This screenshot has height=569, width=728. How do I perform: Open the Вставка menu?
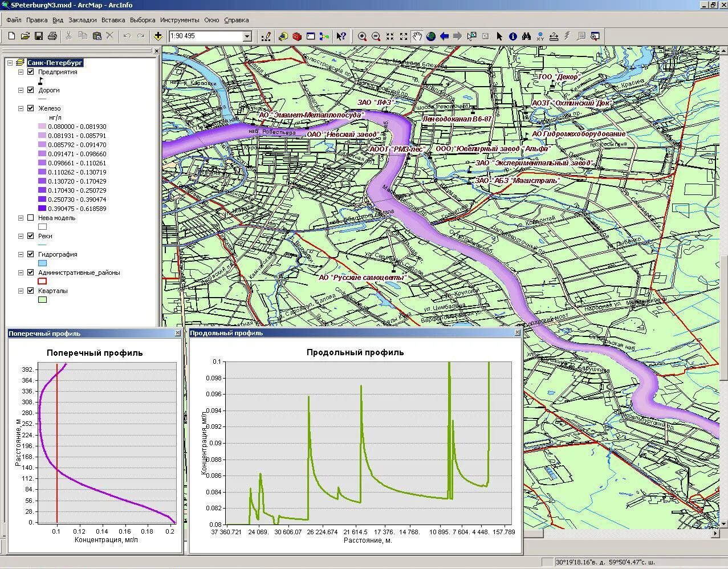[113, 20]
